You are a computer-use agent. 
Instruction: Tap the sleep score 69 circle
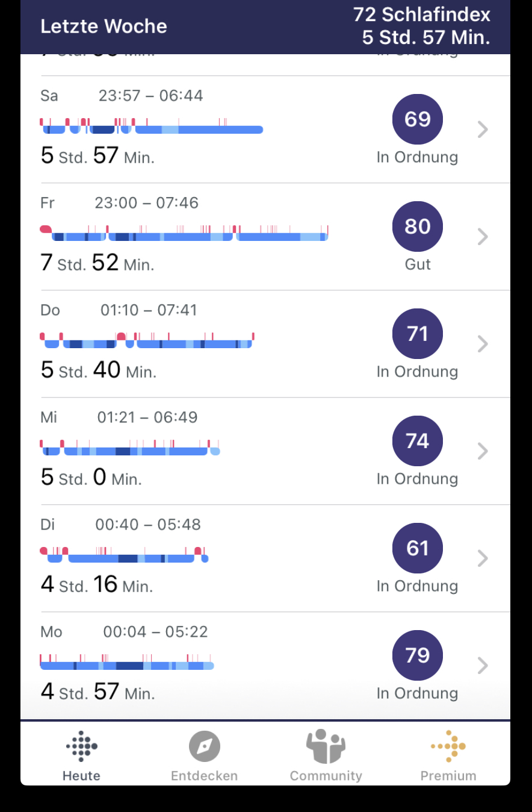click(418, 119)
